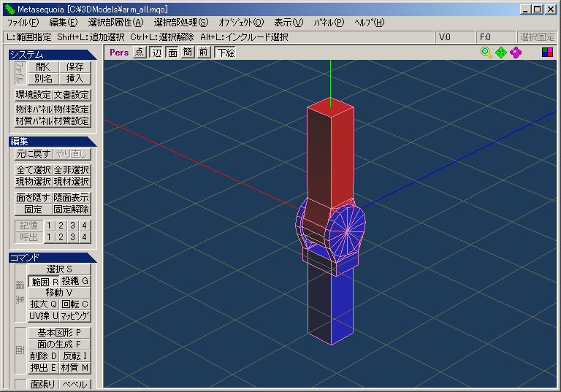
Task: Click 隠面表示 show hidden faces button
Action: pyautogui.click(x=72, y=197)
